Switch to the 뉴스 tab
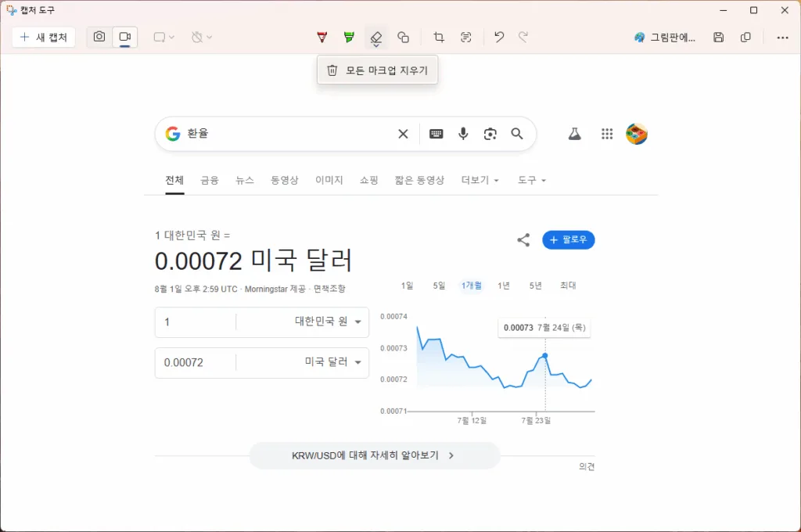The height and width of the screenshot is (532, 801). pyautogui.click(x=245, y=180)
